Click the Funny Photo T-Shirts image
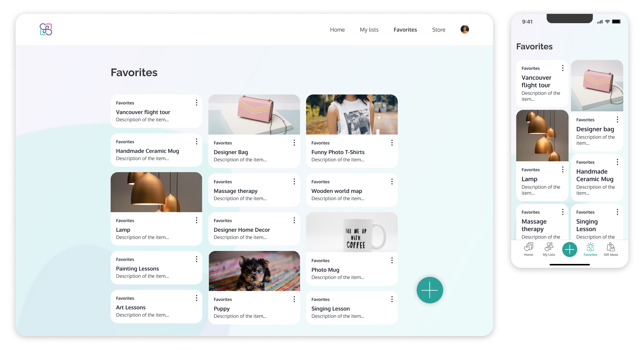Screen dimensions: 644x350 click(x=352, y=114)
